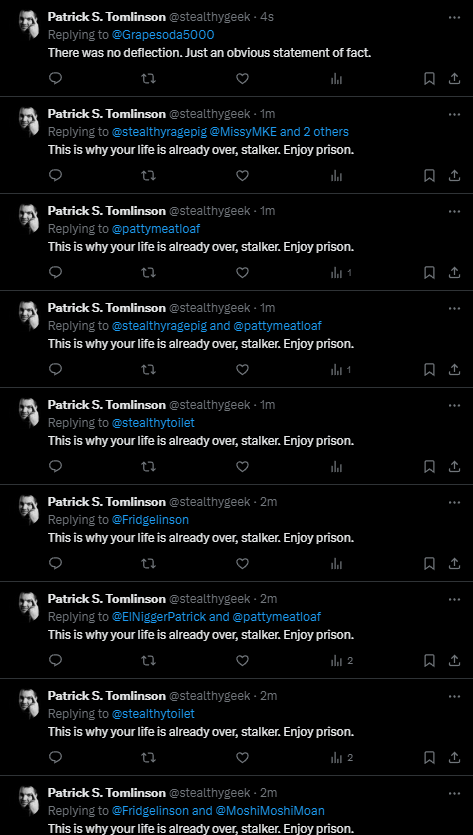The image size is (473, 835).
Task: Retweet the 1m-old reply to @stealthytoilet
Action: (149, 466)
